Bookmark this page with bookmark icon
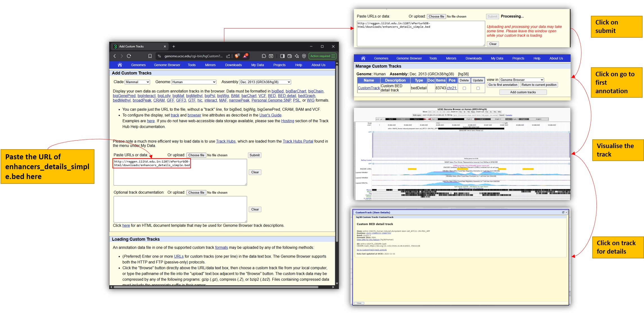644x315 pixels. [150, 56]
